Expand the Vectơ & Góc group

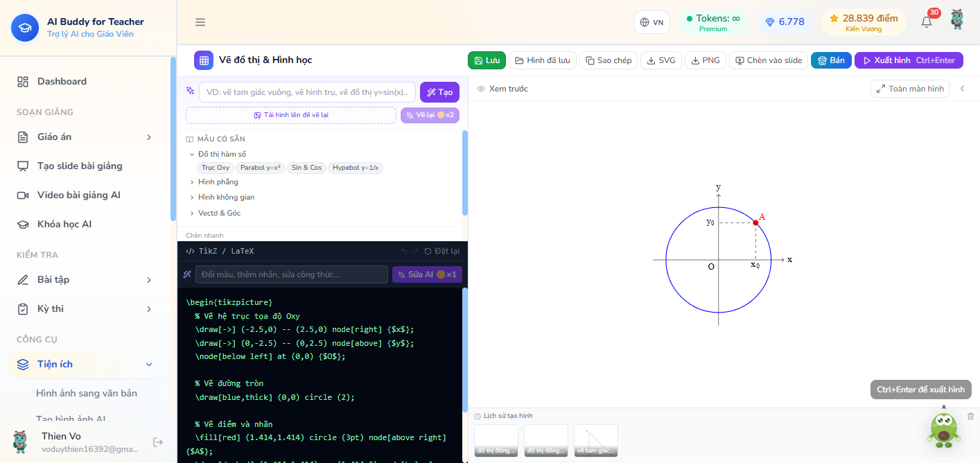coord(215,213)
